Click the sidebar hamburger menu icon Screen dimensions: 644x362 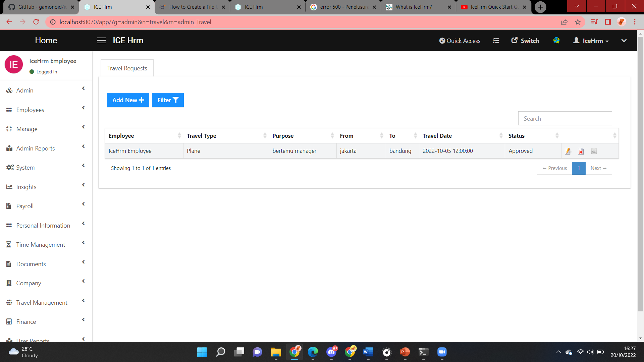click(x=101, y=40)
